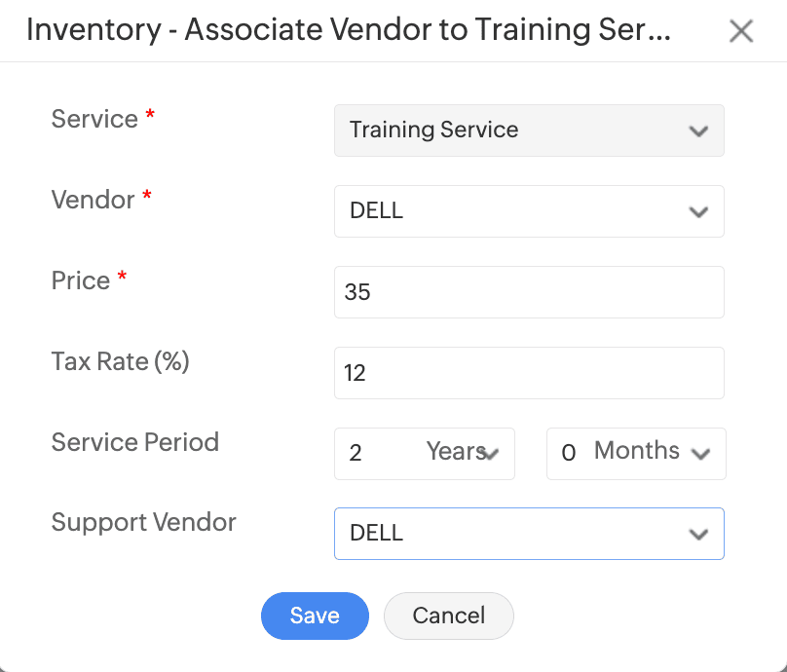The width and height of the screenshot is (787, 672).
Task: Click the Price input field
Action: (529, 292)
